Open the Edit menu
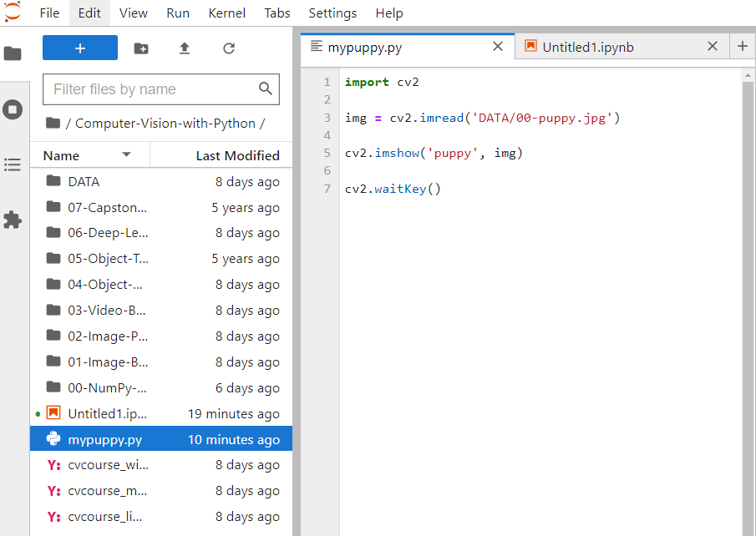The height and width of the screenshot is (536, 756). point(89,13)
